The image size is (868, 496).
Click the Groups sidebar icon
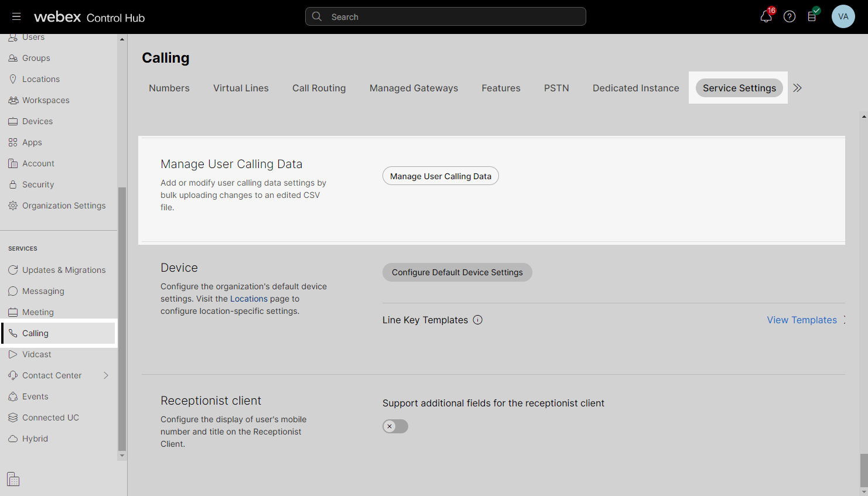tap(13, 58)
